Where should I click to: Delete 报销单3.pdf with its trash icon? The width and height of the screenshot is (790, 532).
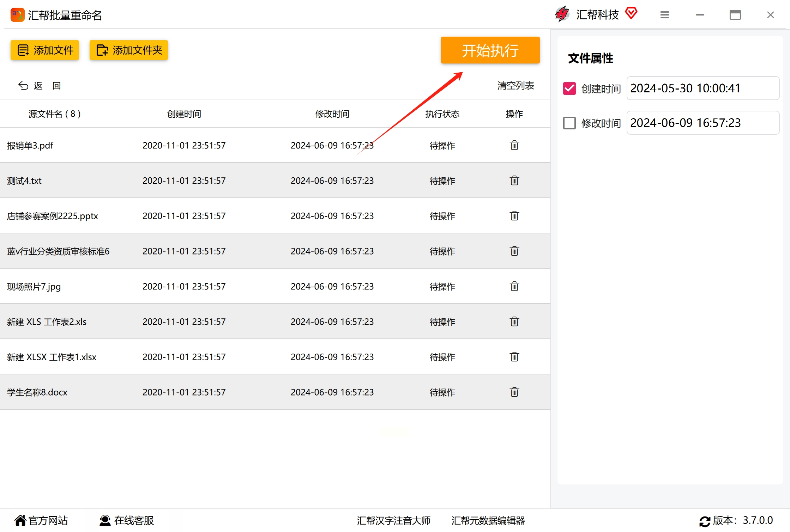514,145
